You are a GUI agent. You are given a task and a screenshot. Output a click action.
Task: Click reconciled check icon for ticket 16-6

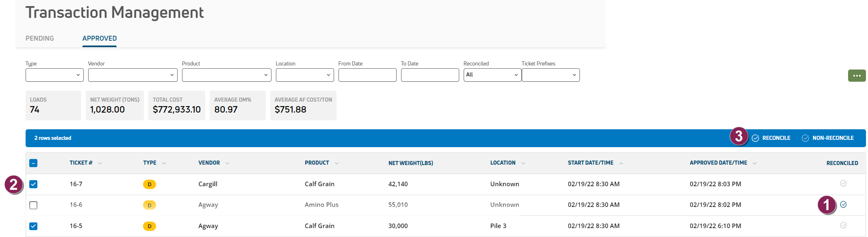[843, 204]
